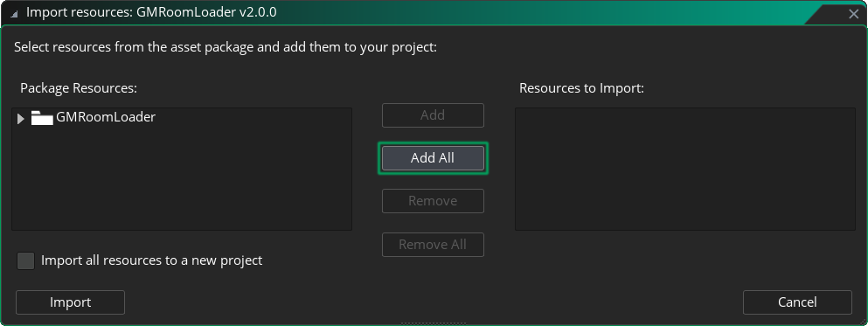Click inside the Resources to Import list
This screenshot has width=868, height=326.
(x=685, y=169)
